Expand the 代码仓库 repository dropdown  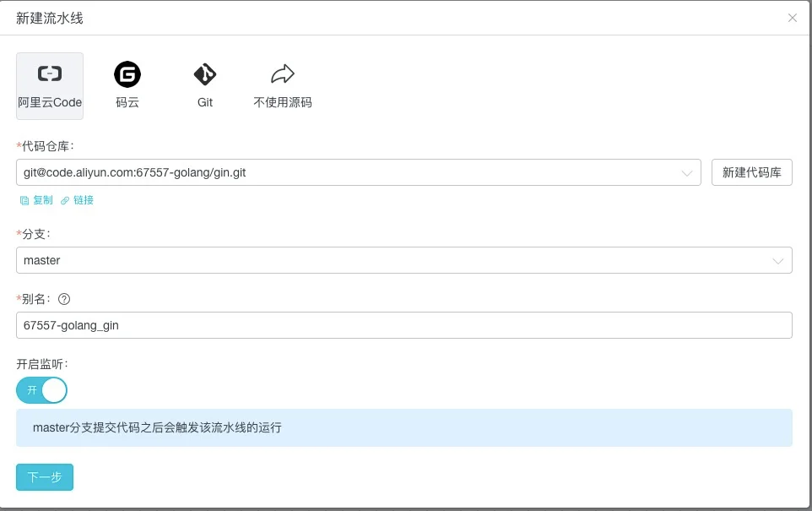pyautogui.click(x=359, y=172)
